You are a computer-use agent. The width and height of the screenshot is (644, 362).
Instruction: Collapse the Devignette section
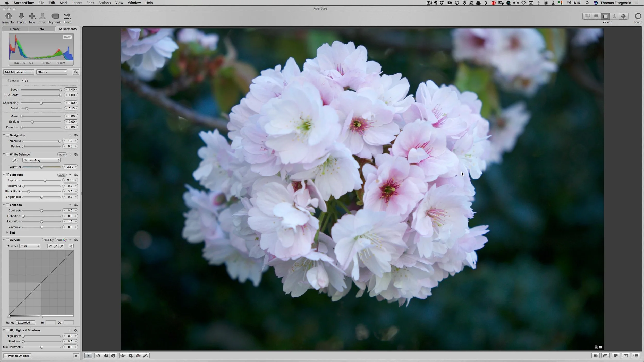pos(4,135)
